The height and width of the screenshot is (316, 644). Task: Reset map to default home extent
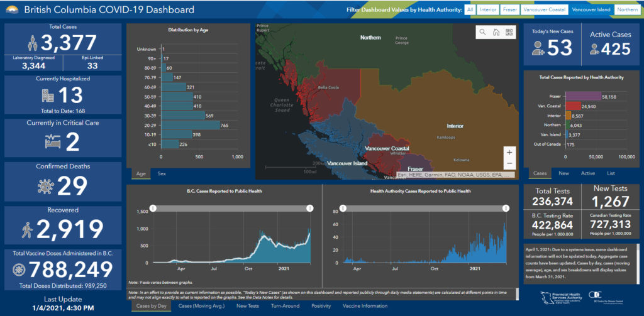point(496,32)
